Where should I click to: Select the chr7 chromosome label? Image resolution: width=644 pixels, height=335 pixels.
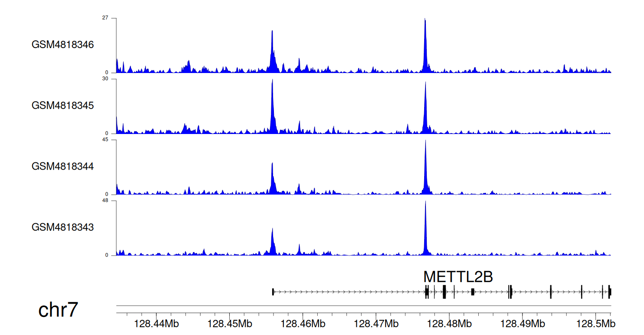tap(58, 310)
